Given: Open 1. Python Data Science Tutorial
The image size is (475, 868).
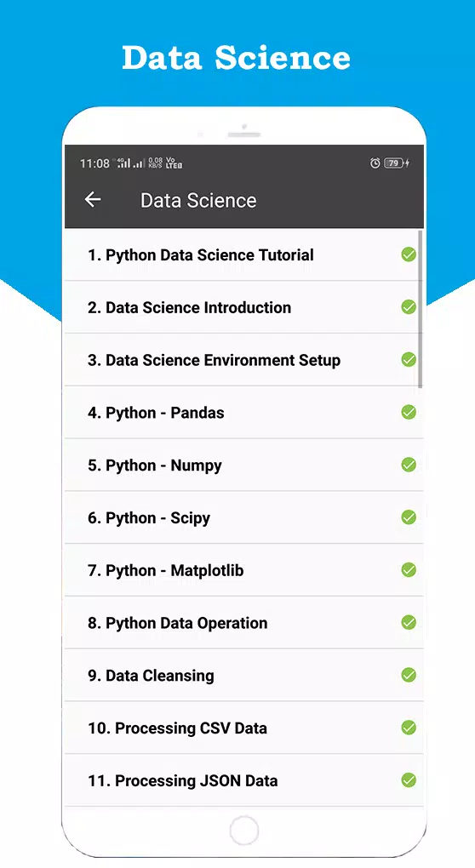Looking at the screenshot, I should (x=244, y=254).
